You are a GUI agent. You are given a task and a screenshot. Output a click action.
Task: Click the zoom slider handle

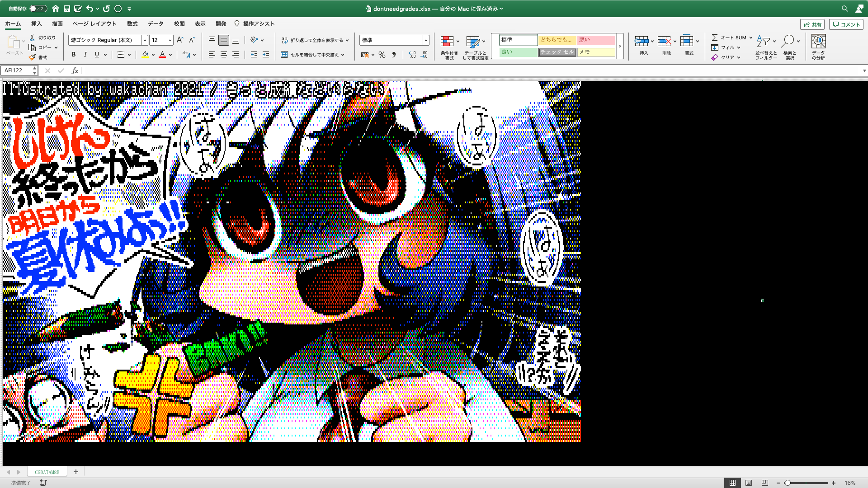pyautogui.click(x=788, y=483)
